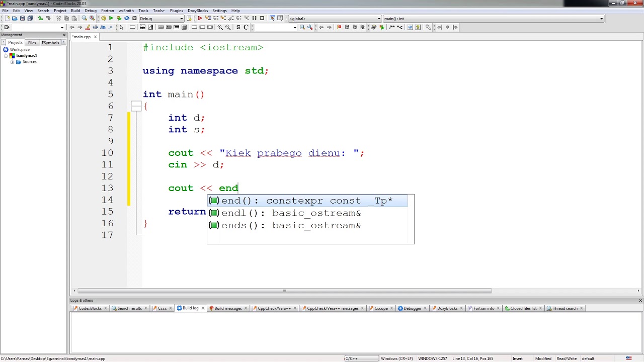Create a new file from the toolbar

(7, 18)
